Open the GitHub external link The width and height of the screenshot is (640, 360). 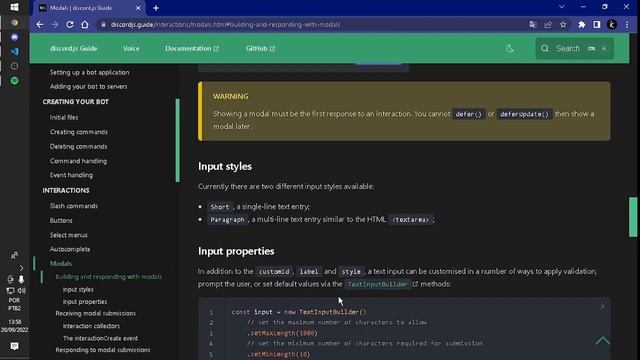[260, 49]
